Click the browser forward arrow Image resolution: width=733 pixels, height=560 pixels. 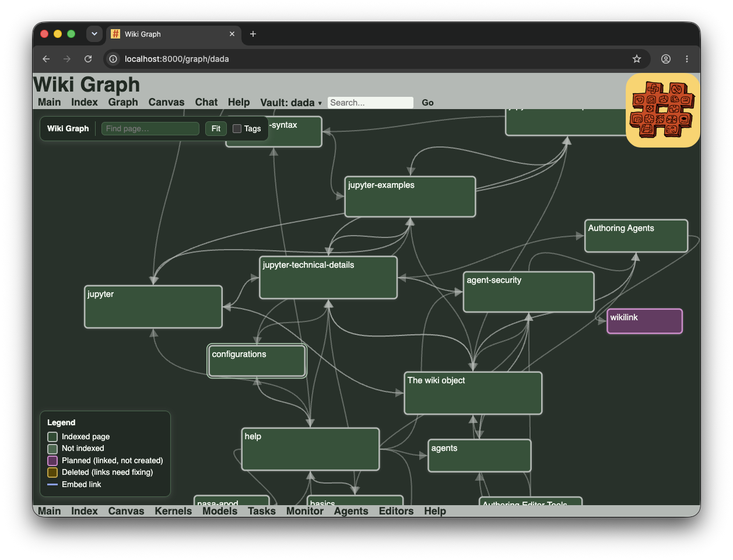pyautogui.click(x=67, y=59)
